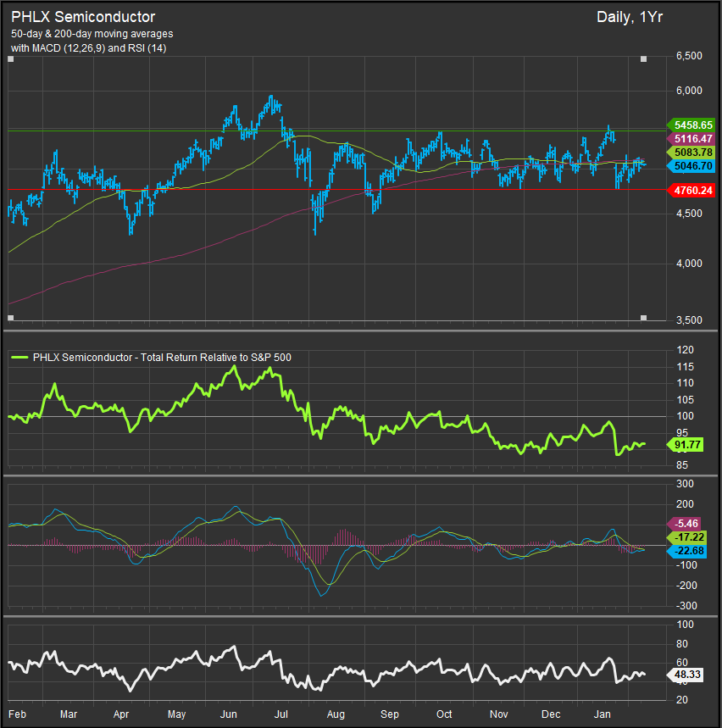Screen dimensions: 722x728
Task: Click the Jul month label on time axis
Action: click(x=280, y=714)
